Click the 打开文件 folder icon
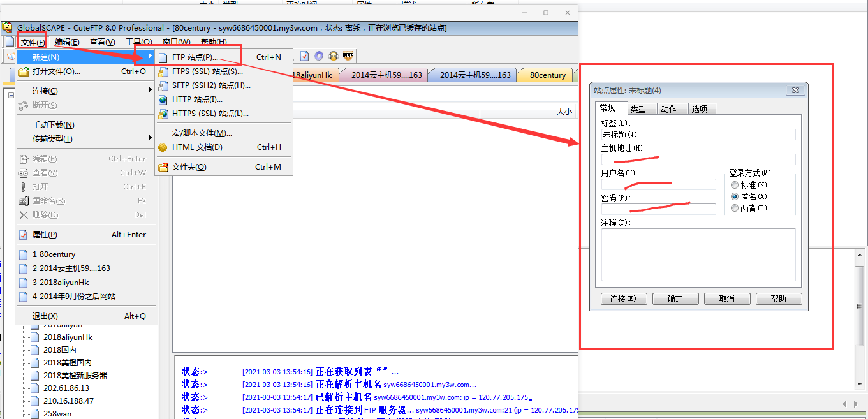The width and height of the screenshot is (868, 419). [x=24, y=71]
